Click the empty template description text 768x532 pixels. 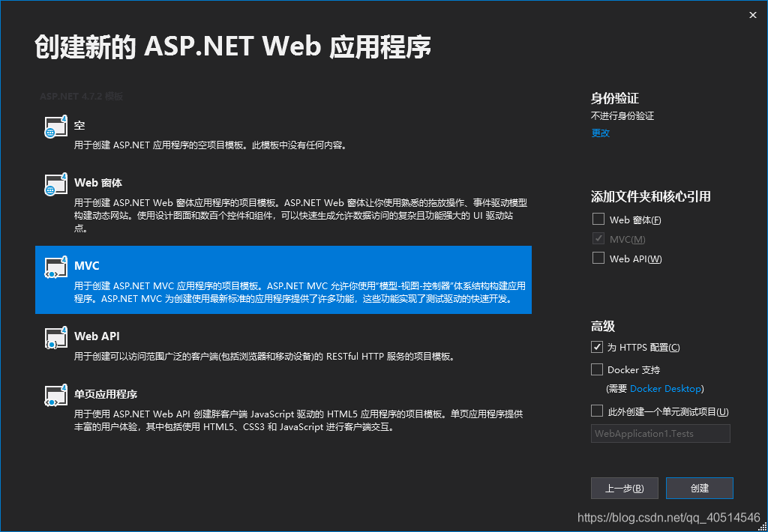(x=211, y=145)
